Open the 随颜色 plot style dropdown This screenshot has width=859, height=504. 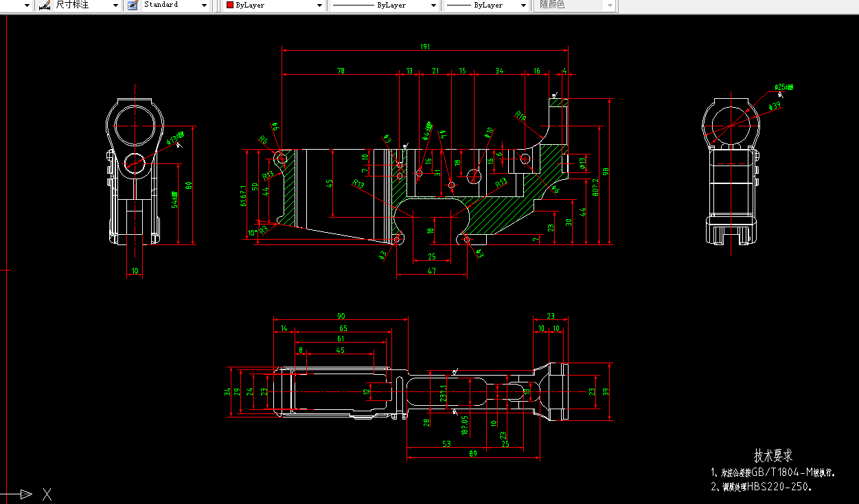[610, 5]
